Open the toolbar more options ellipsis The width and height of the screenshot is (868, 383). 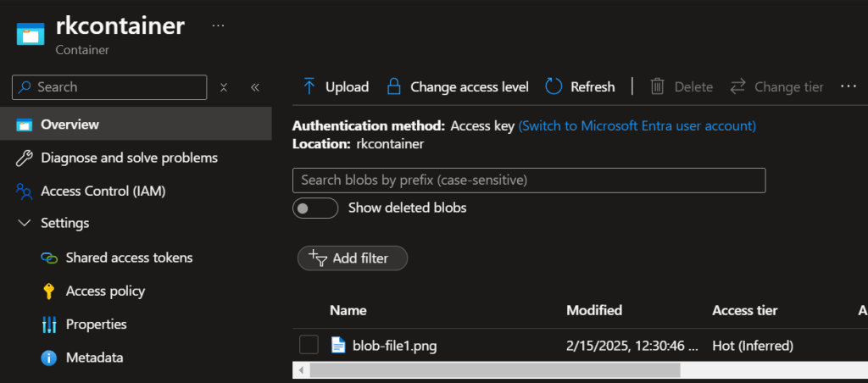click(848, 86)
